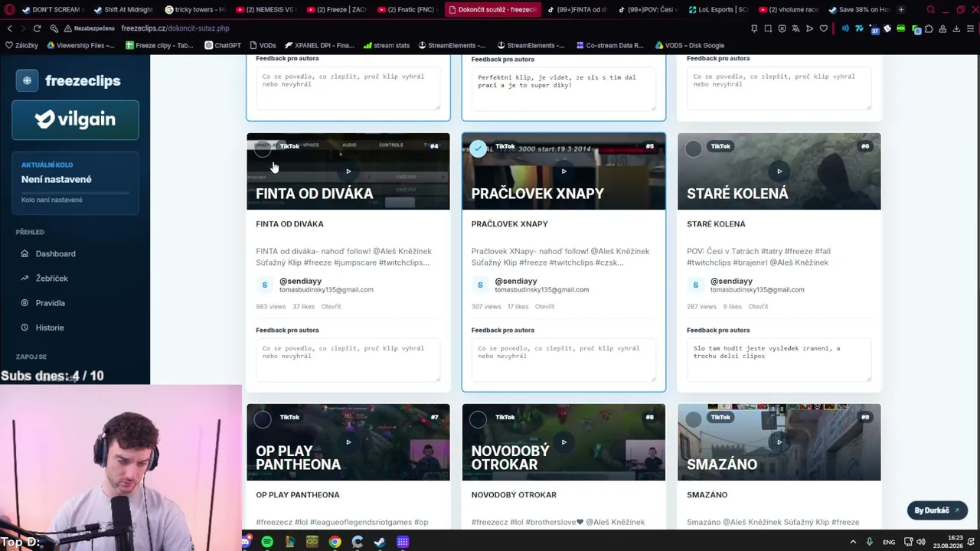This screenshot has height=551, width=980.
Task: Open the taskbar clock and calendar
Action: click(949, 542)
